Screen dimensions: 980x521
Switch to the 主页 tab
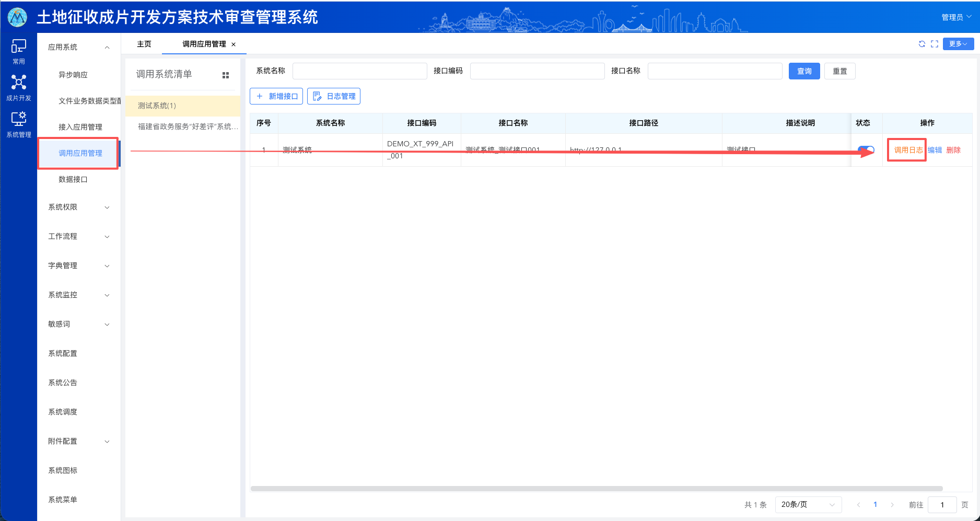tap(144, 44)
